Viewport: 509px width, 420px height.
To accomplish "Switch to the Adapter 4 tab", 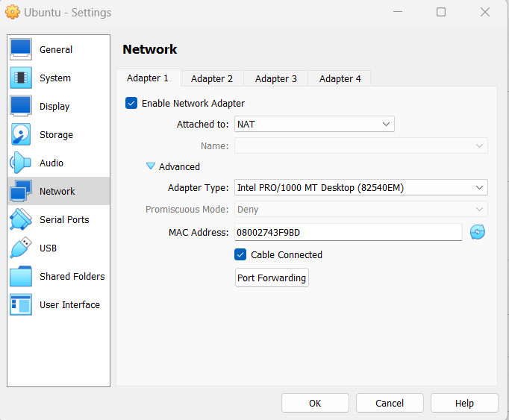I will (x=340, y=78).
